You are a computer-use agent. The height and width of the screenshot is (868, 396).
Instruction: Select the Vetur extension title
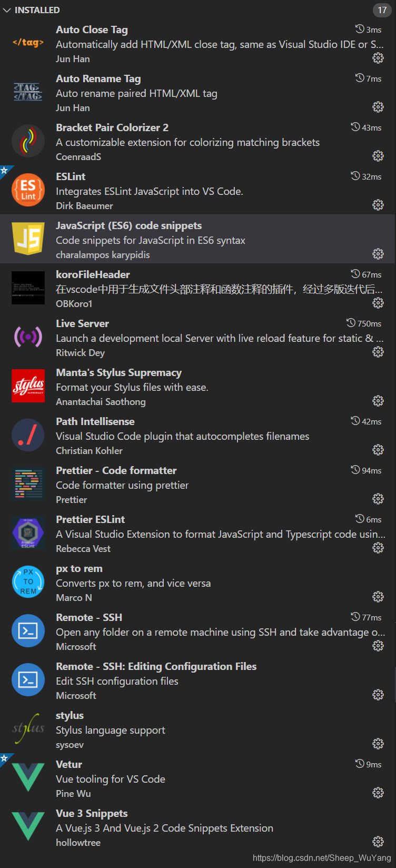pos(69,764)
